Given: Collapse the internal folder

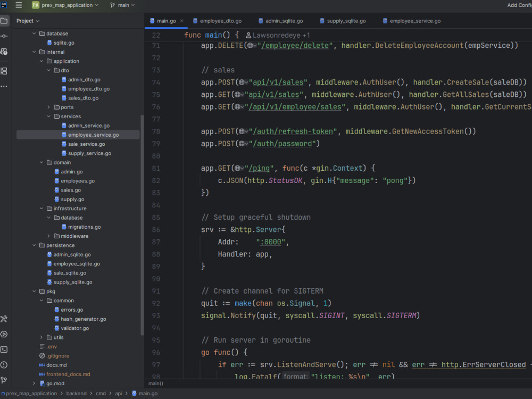Looking at the screenshot, I should pyautogui.click(x=34, y=52).
